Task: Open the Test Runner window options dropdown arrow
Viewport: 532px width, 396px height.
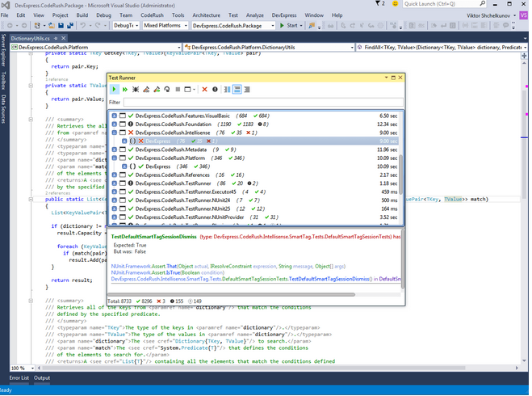Action: click(x=386, y=78)
